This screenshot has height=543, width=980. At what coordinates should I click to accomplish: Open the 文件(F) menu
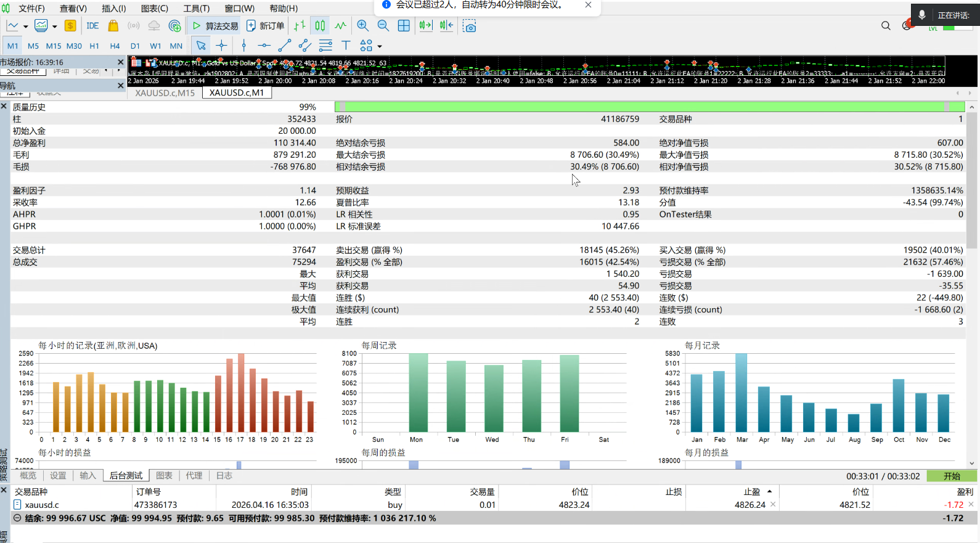[31, 8]
